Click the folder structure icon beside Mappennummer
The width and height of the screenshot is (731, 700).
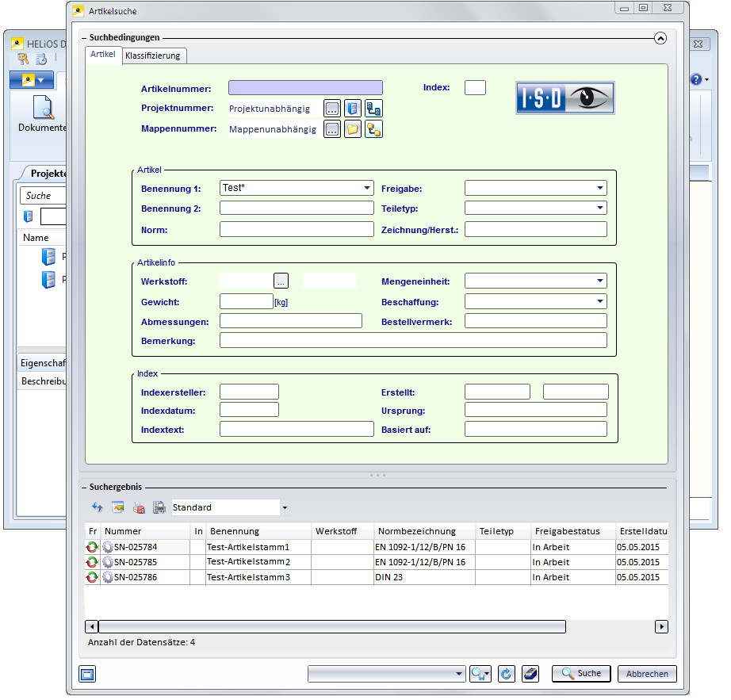(x=373, y=129)
